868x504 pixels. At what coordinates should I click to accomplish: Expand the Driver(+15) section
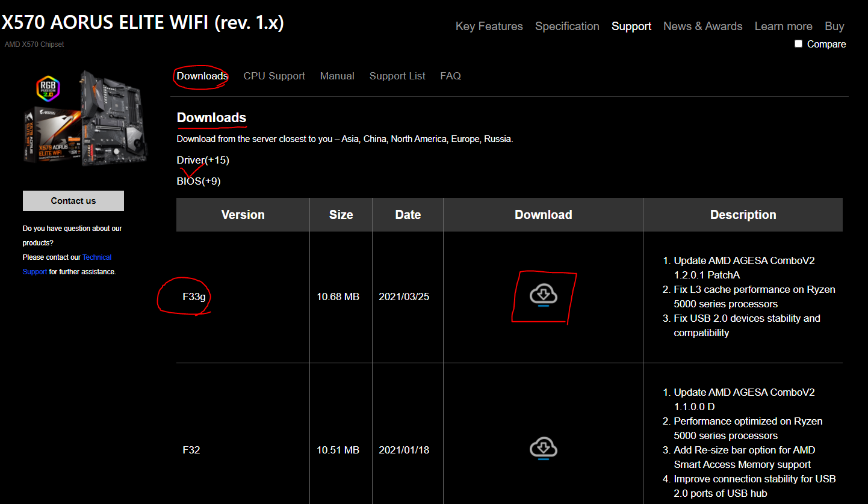coord(203,160)
